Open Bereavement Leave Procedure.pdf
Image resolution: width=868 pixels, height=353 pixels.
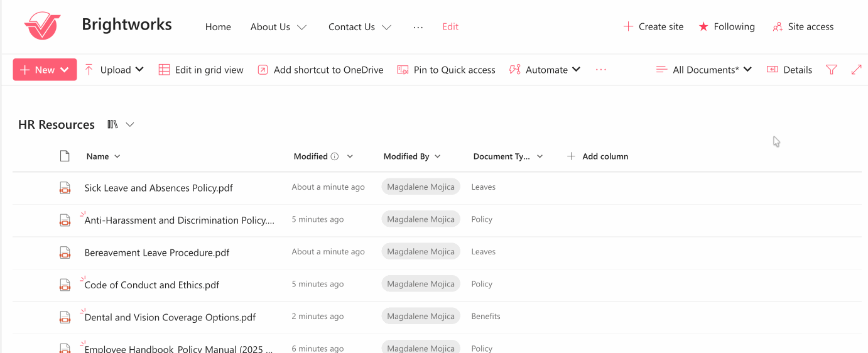157,253
